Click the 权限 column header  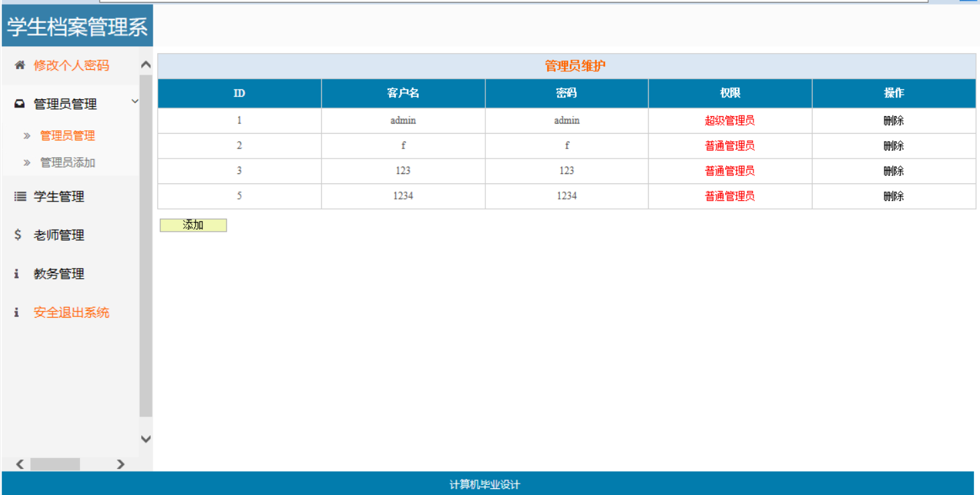[730, 93]
